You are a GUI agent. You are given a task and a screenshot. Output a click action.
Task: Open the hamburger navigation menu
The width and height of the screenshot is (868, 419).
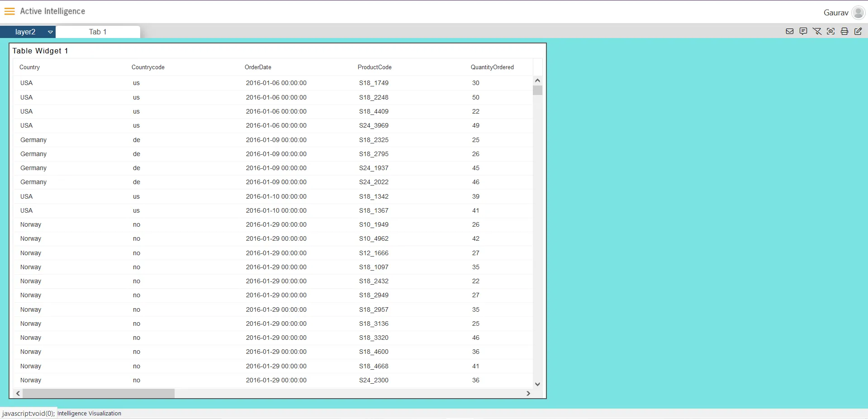[x=9, y=11]
